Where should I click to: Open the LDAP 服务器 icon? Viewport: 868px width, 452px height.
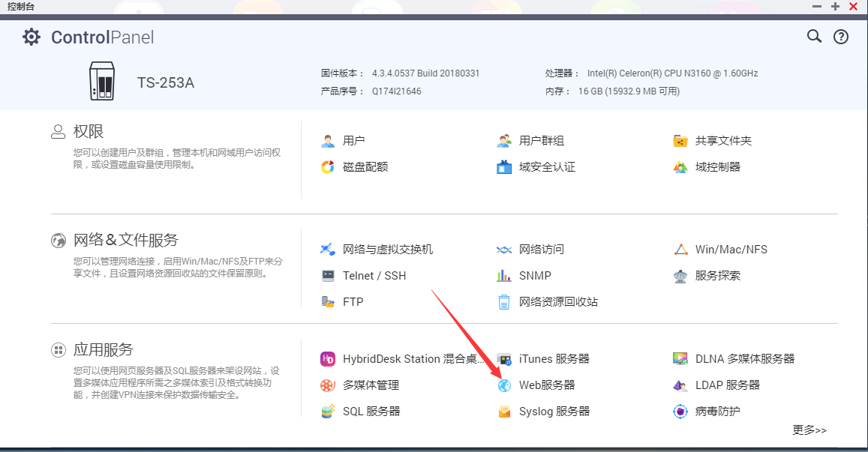[680, 385]
